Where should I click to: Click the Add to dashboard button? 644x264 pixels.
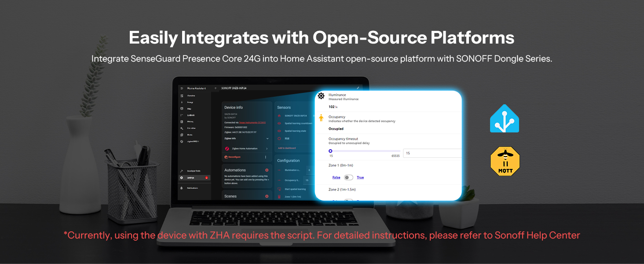coord(287,148)
